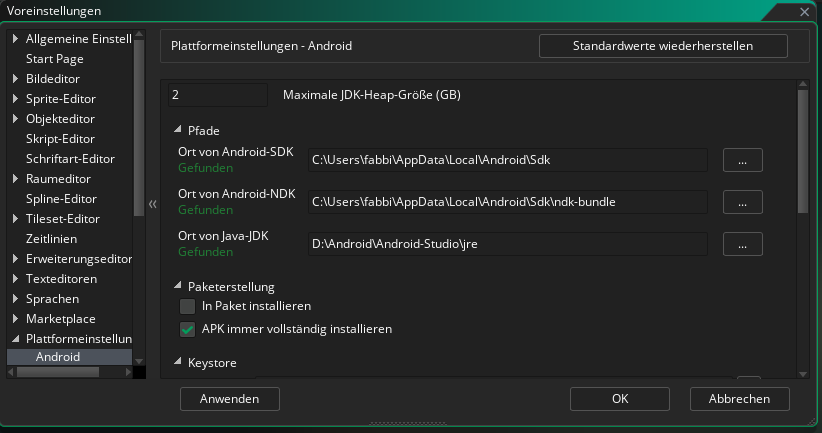
Task: Click the settings panel scroll-down arrow
Action: tap(803, 374)
